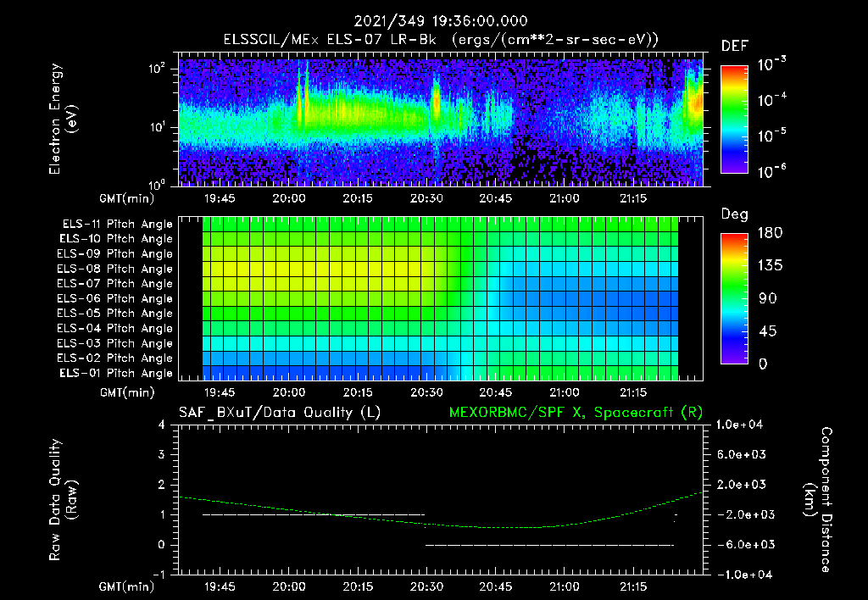Select the ELS-07 Pitch Angle row label

click(115, 283)
